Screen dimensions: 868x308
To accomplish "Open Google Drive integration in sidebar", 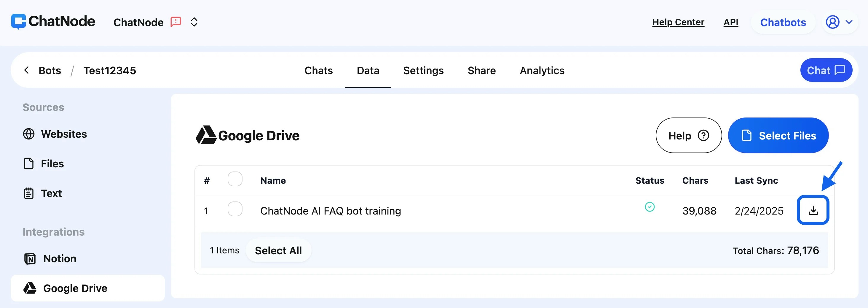I will coord(88,288).
